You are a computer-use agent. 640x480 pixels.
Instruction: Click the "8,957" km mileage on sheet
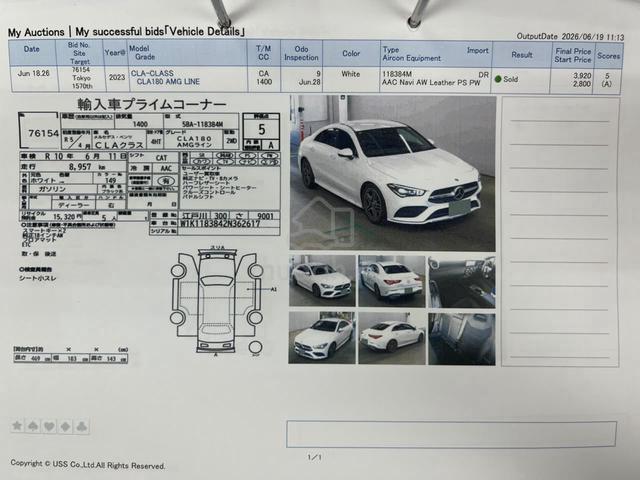80,167
